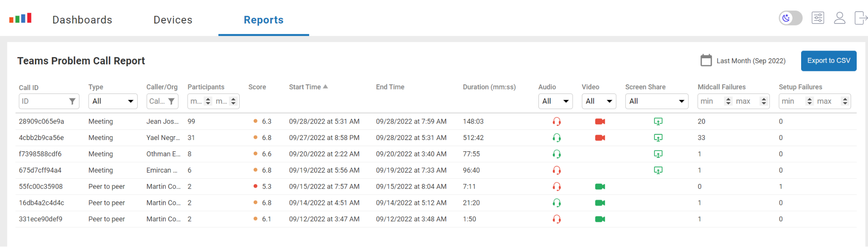Adjust Midcall Failures min stepper
Viewport: 868px width, 247px height.
coord(728,101)
